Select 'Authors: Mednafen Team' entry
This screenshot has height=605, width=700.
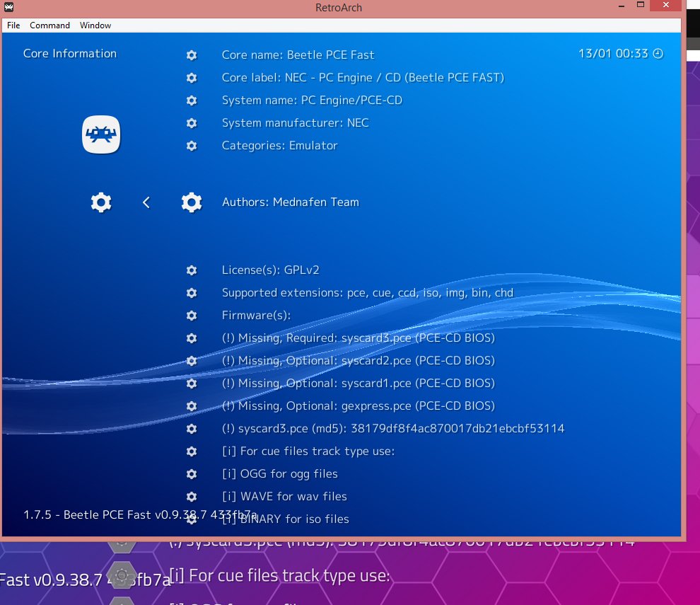pyautogui.click(x=290, y=202)
